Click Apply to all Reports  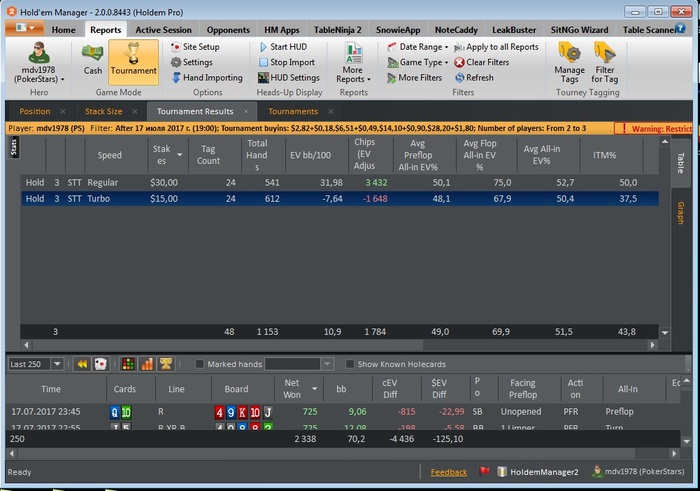click(x=496, y=47)
